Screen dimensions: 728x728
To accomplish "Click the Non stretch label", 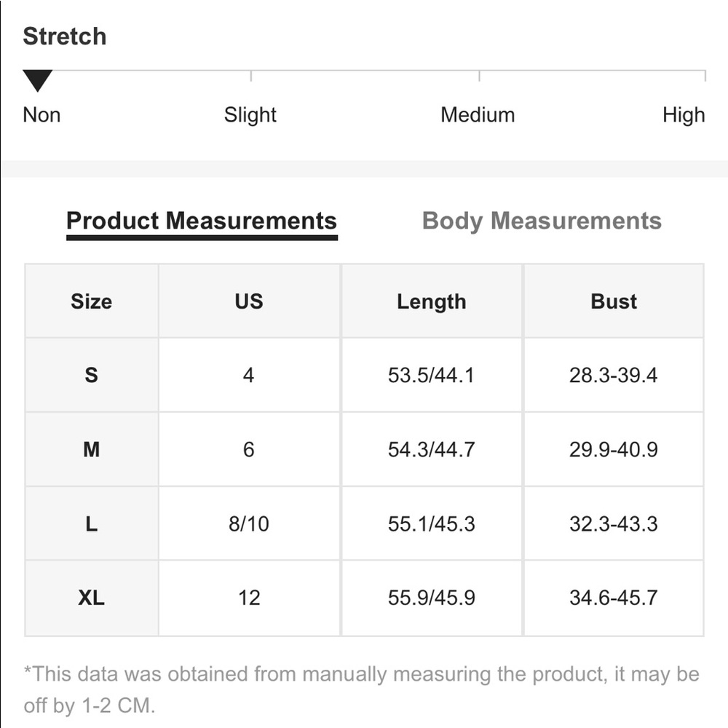I will click(41, 115).
